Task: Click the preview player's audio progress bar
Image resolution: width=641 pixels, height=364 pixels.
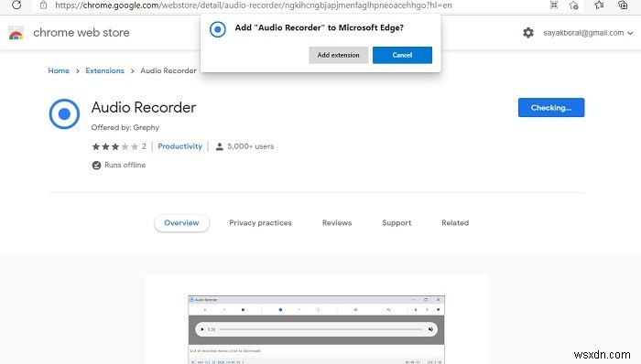Action: 320,329
